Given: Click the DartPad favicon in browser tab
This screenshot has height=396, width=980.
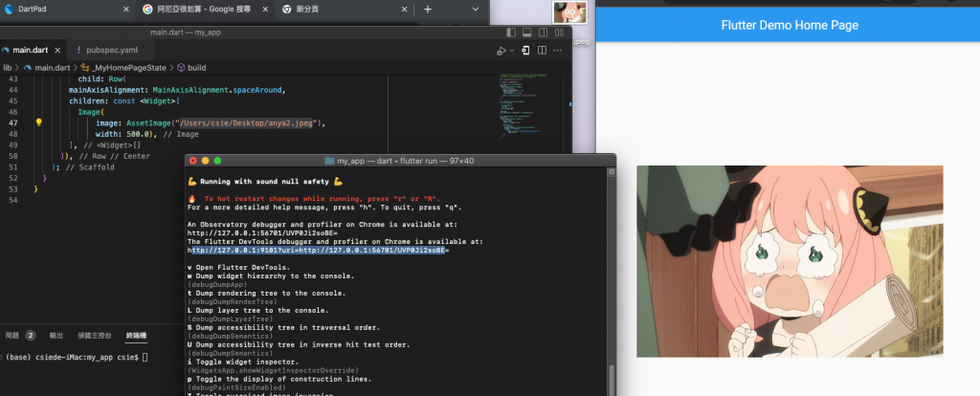Looking at the screenshot, I should coord(8,9).
